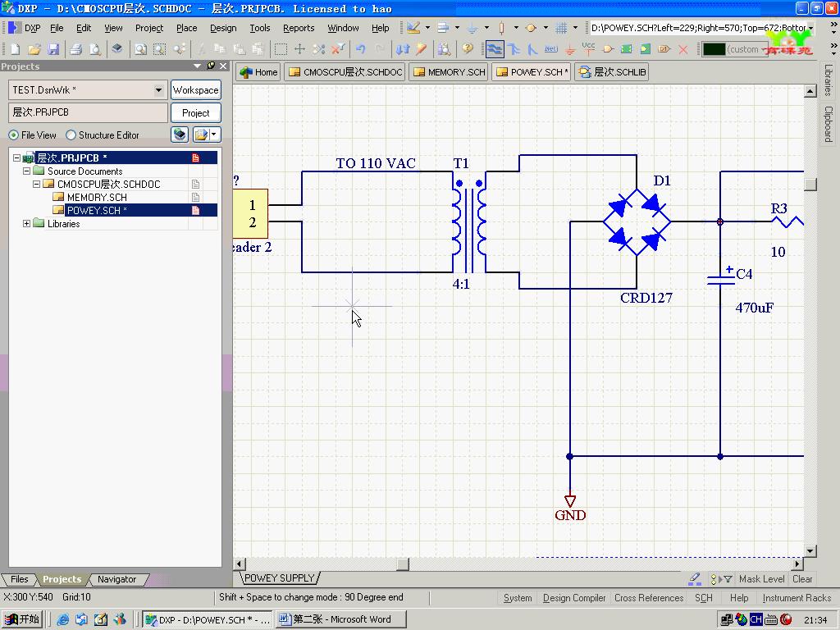The width and height of the screenshot is (840, 630).
Task: Click the schematic's vertical scrollbar down arrow
Action: (x=810, y=551)
